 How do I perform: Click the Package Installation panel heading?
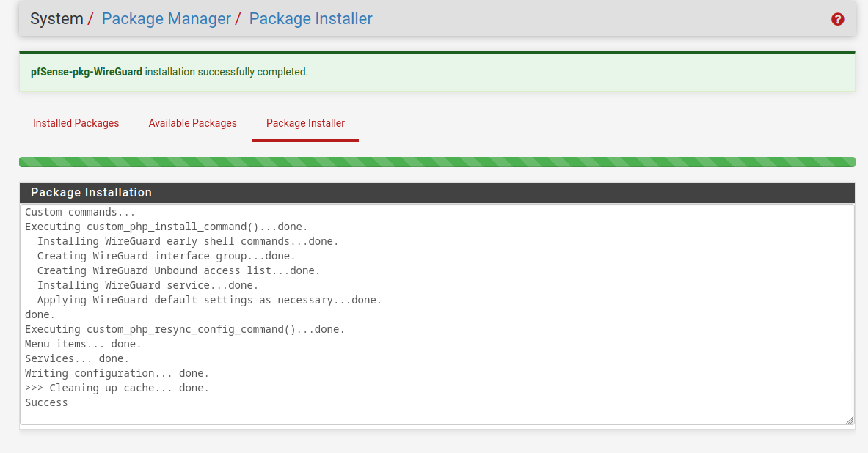[x=91, y=192]
